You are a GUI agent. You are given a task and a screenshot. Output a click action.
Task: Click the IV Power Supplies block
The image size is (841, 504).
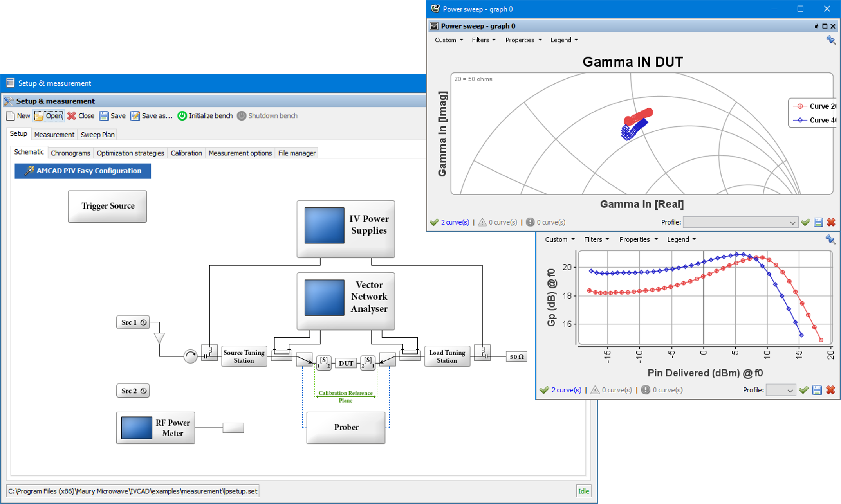(x=346, y=229)
